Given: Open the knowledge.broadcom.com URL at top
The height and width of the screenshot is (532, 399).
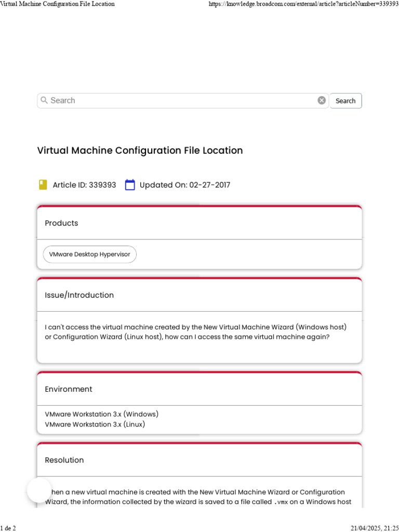Looking at the screenshot, I should (303, 4).
